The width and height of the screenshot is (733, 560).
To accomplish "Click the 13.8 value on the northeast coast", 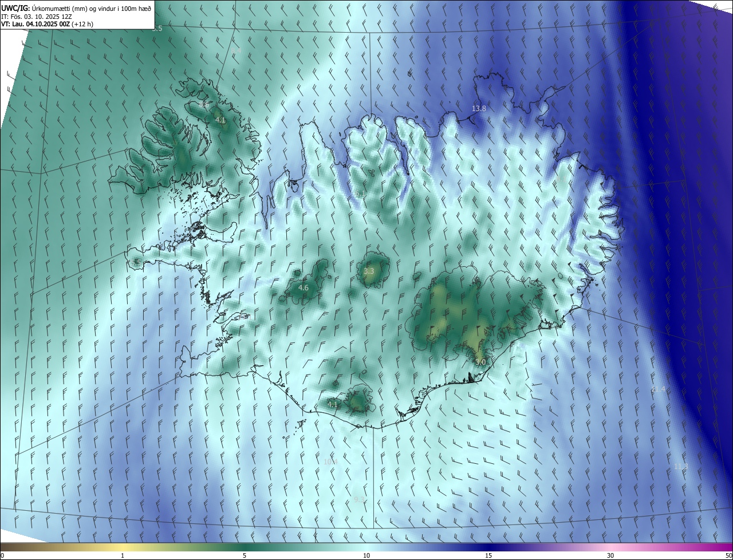I will pos(479,108).
